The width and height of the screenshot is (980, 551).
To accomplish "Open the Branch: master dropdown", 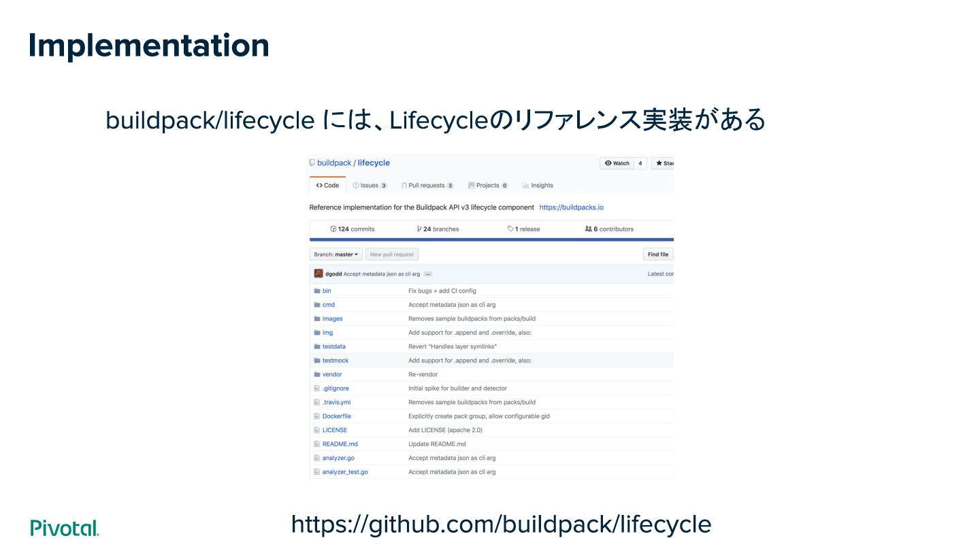I will pos(336,254).
